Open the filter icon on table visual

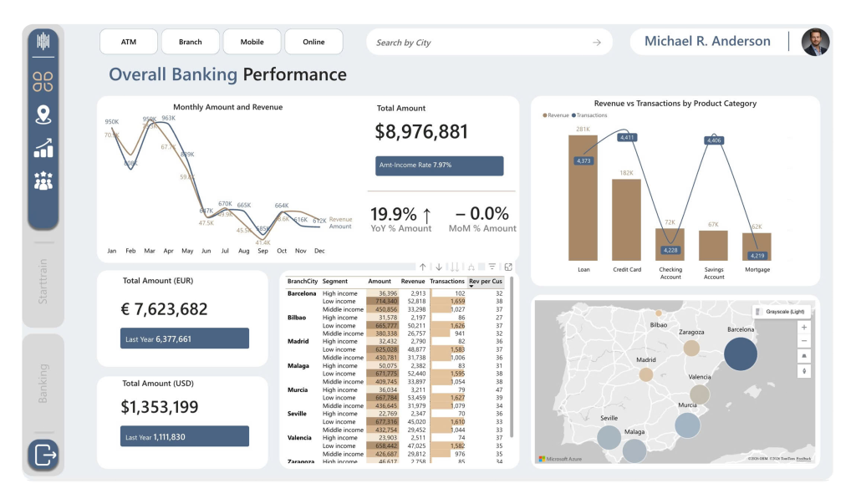[492, 267]
